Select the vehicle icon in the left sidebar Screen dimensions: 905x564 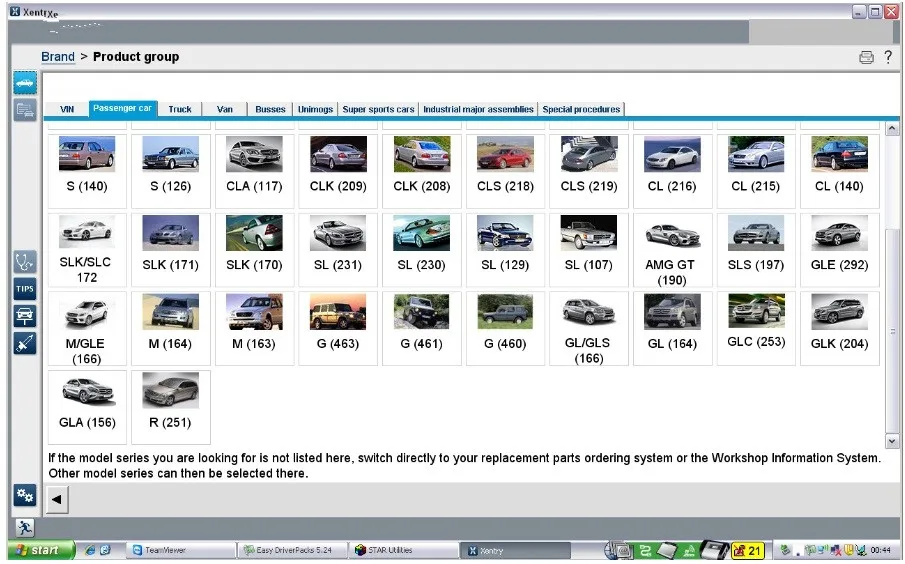coord(25,83)
